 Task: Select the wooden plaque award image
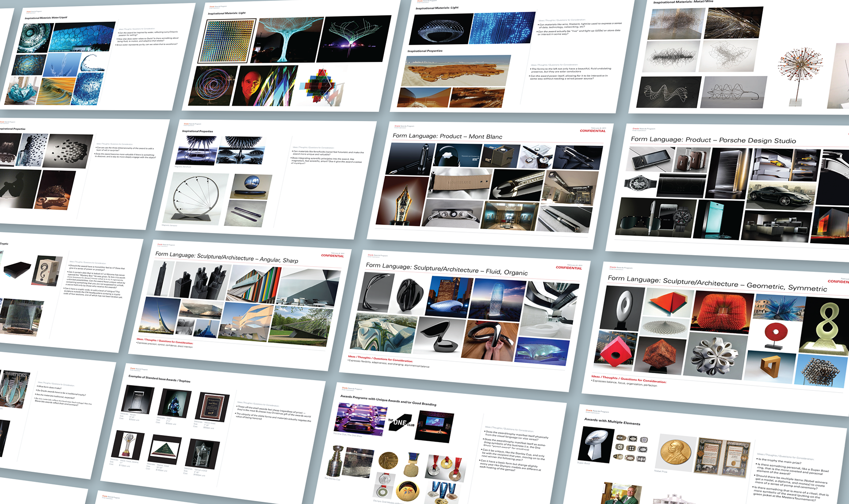tap(212, 406)
